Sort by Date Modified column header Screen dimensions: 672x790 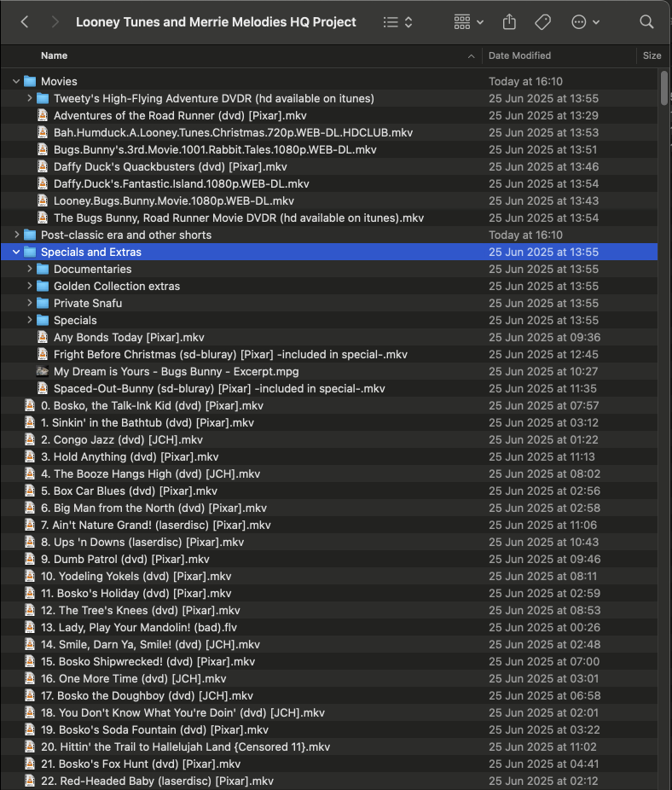click(519, 55)
